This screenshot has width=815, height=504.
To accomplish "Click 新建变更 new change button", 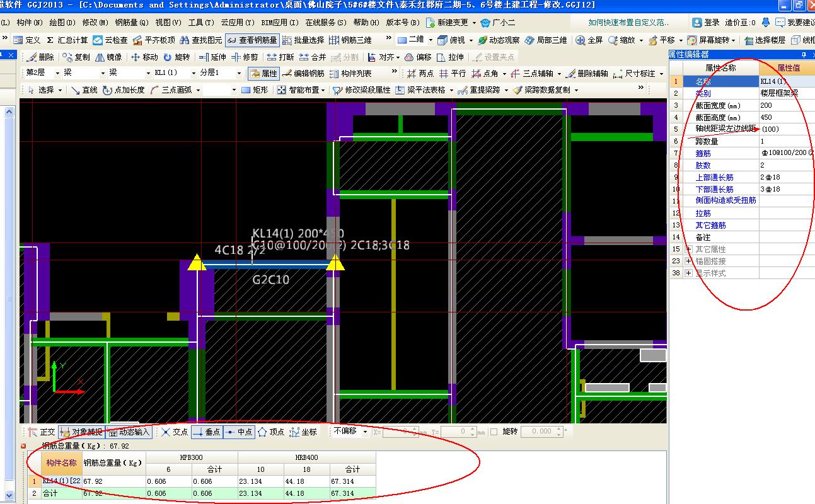I will (x=449, y=23).
